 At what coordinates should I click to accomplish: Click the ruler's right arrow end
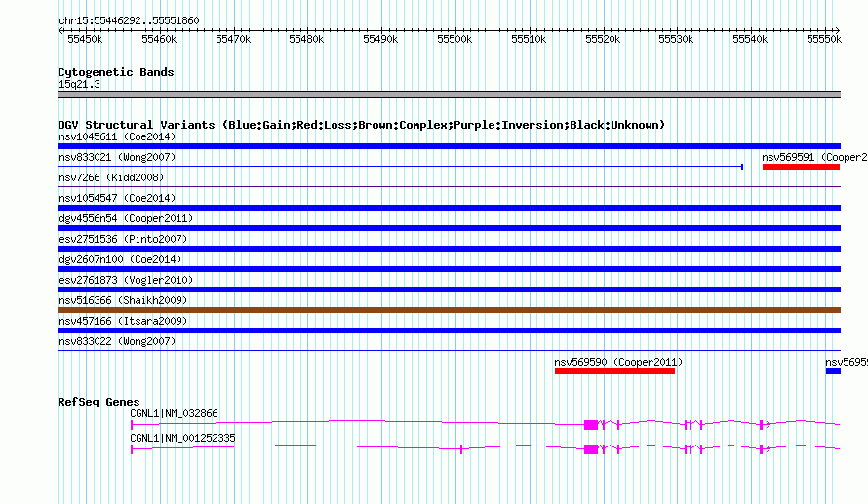point(838,31)
